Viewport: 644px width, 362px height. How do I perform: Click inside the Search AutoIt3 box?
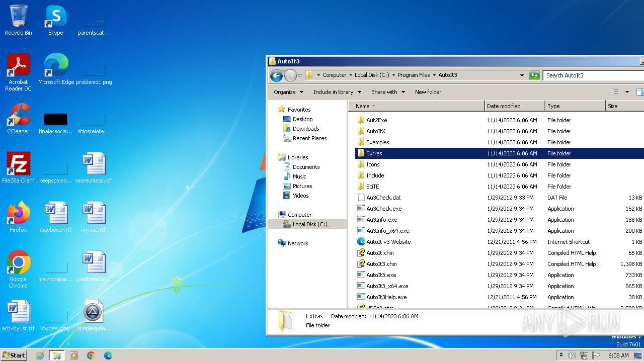click(x=594, y=75)
